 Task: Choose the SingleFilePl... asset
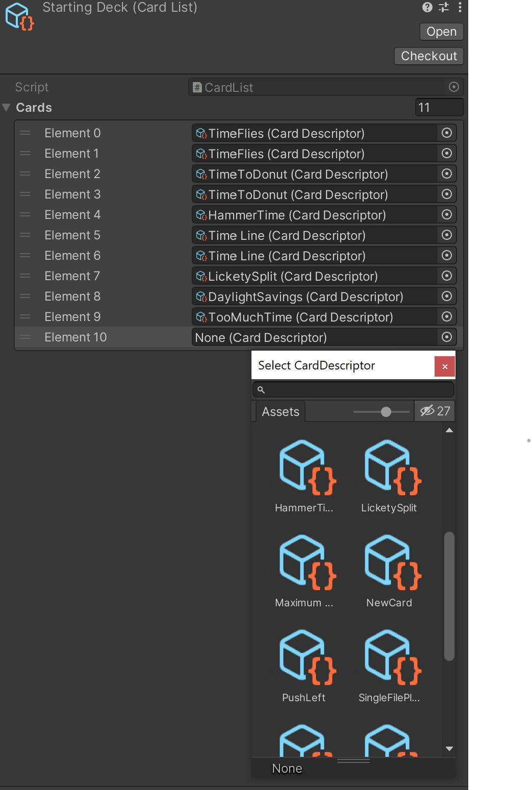(389, 665)
